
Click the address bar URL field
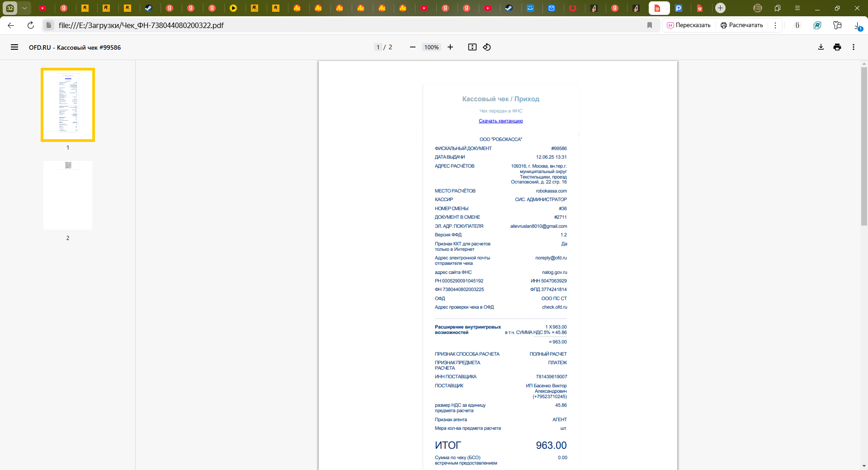348,25
